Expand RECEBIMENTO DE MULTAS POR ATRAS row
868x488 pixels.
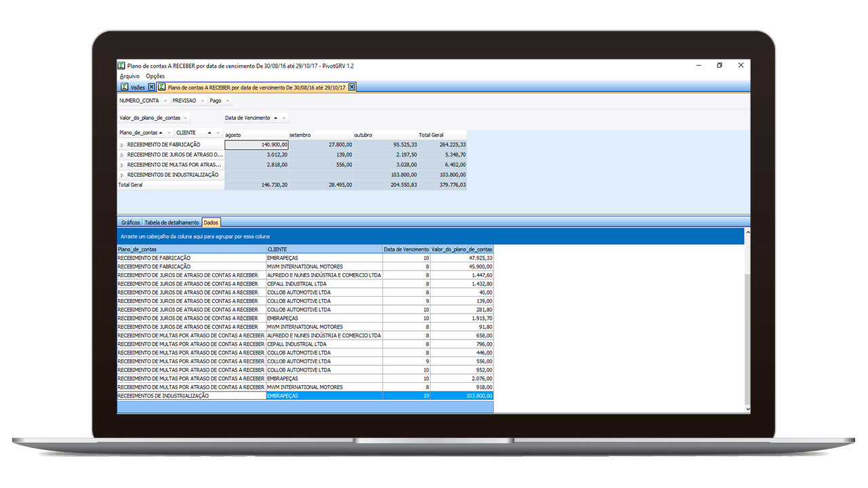click(122, 165)
